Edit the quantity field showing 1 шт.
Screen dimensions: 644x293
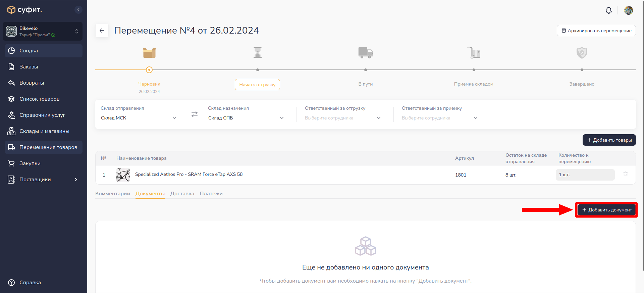(x=585, y=175)
